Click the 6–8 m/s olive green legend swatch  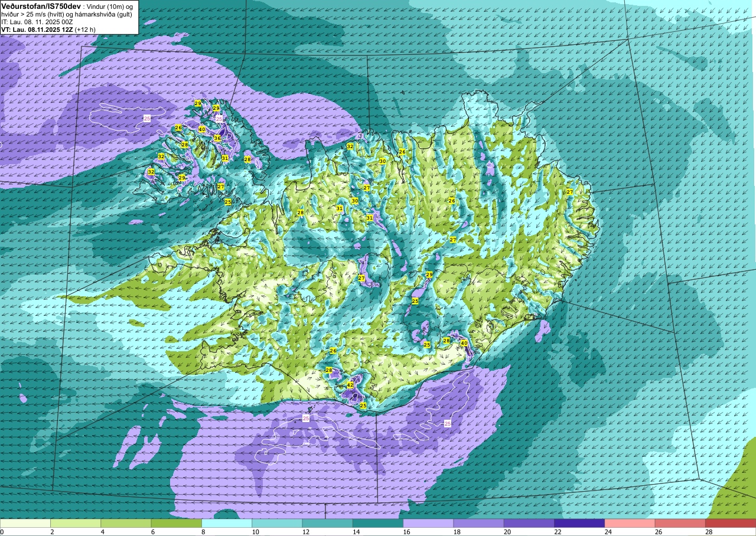coord(177,523)
